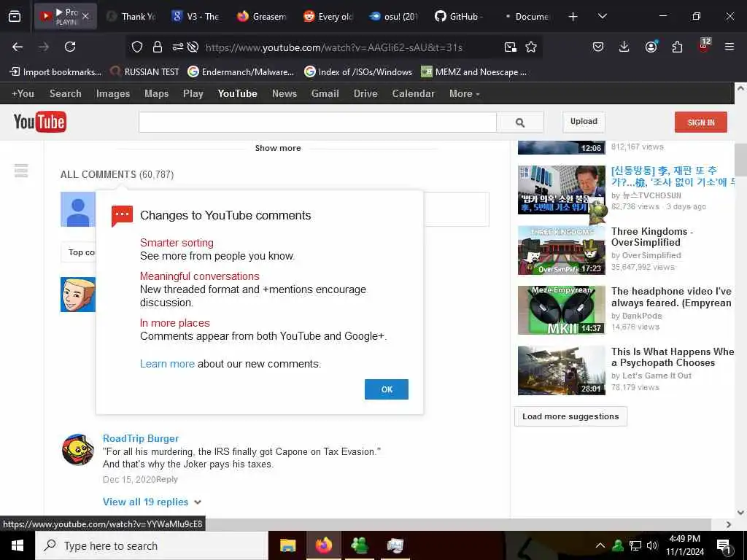The height and width of the screenshot is (560, 747).
Task: Open Psychopath Chooses video thumbnail
Action: [x=561, y=370]
